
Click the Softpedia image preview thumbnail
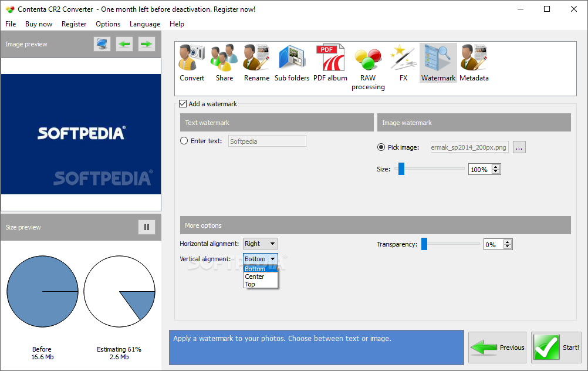click(x=81, y=134)
